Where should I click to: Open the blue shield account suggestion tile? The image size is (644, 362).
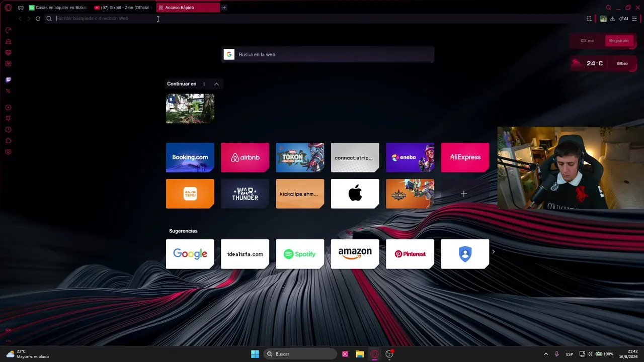point(465,254)
